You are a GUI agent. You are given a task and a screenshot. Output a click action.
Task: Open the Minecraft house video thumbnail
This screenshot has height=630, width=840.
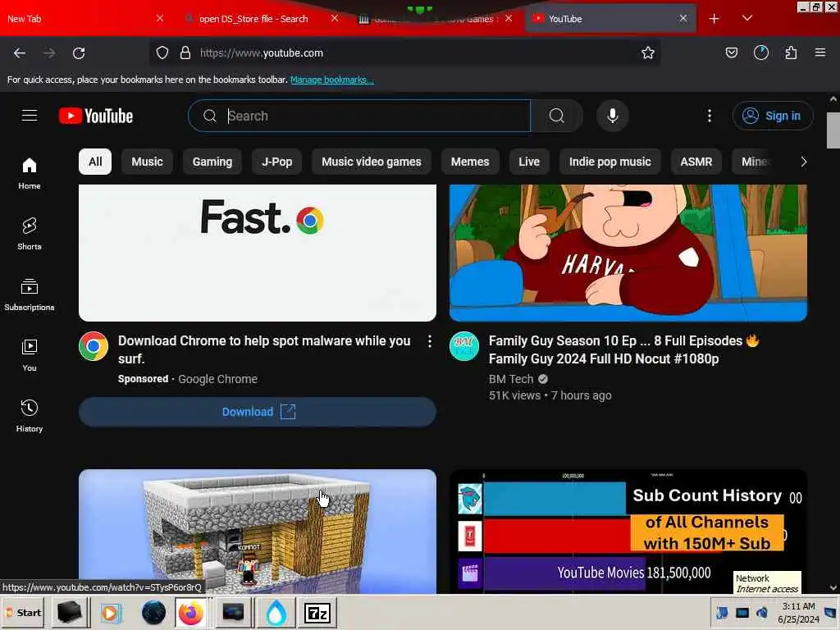(x=258, y=532)
